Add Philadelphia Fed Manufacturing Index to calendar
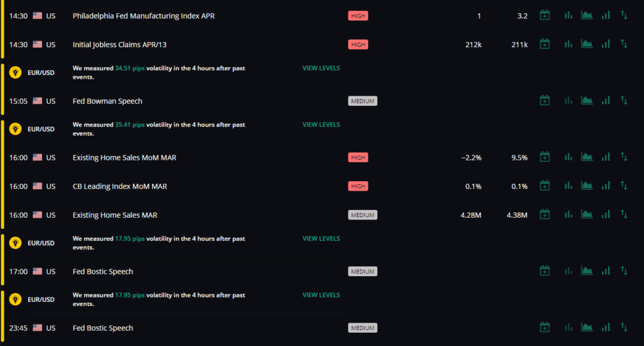The height and width of the screenshot is (346, 644). point(545,16)
